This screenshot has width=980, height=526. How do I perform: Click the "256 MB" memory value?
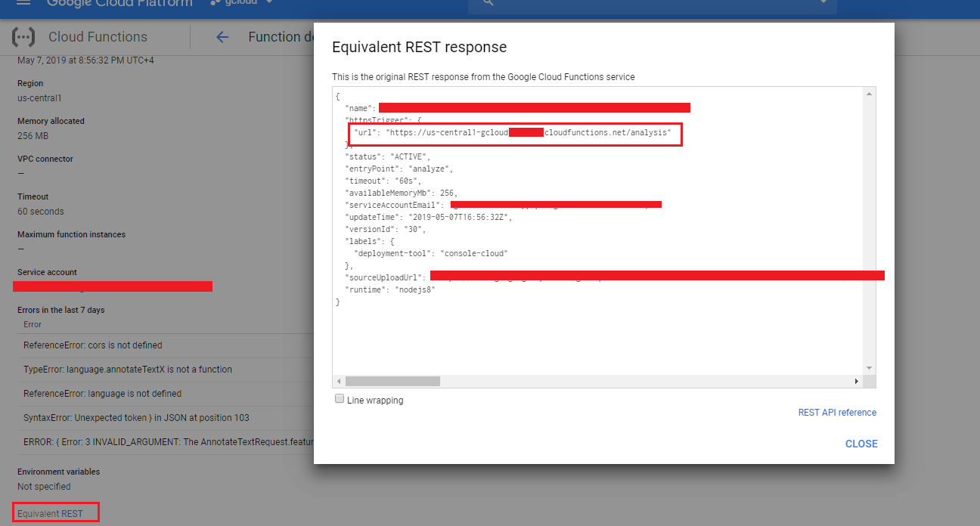pyautogui.click(x=33, y=136)
